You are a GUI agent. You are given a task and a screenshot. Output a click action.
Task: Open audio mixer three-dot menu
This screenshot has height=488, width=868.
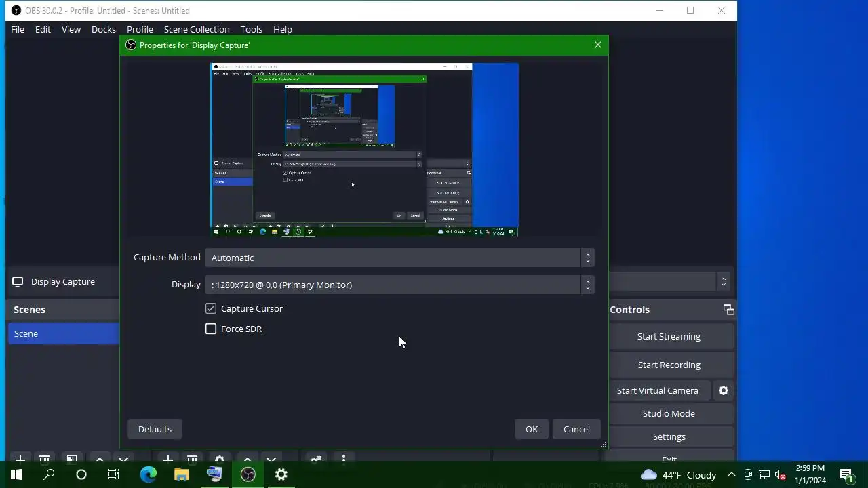[x=344, y=459]
